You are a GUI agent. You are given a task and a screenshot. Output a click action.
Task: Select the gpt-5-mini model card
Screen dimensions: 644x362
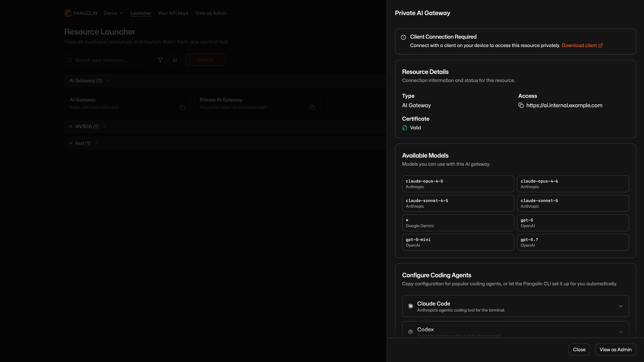click(458, 242)
